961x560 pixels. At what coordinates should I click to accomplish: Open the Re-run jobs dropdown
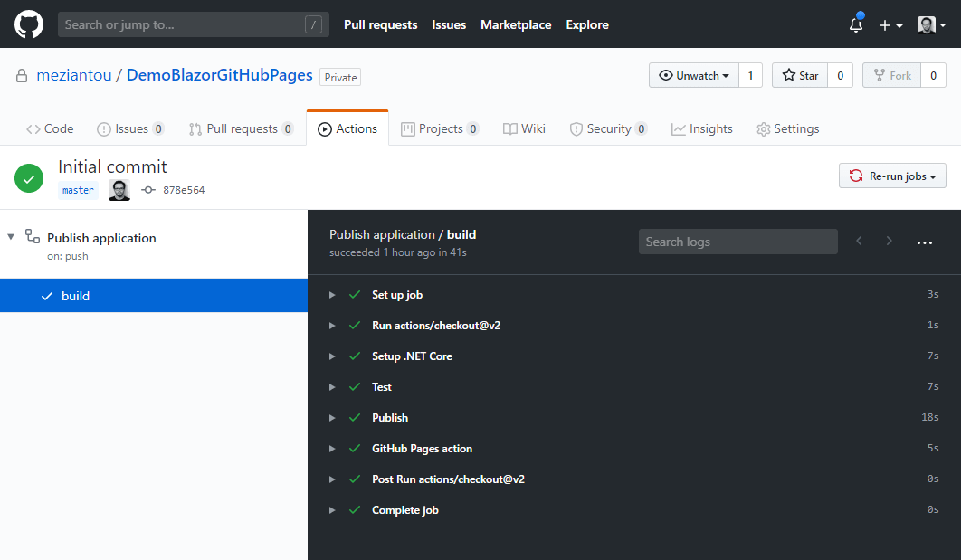(892, 176)
